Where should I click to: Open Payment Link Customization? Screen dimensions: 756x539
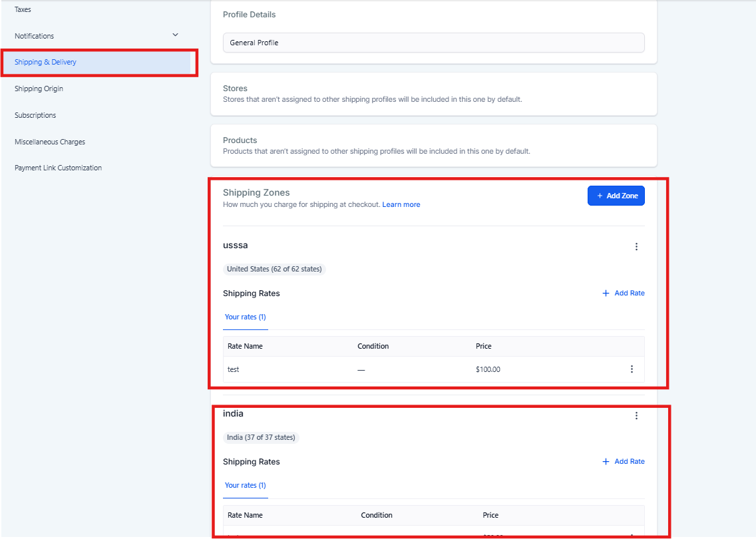[59, 168]
